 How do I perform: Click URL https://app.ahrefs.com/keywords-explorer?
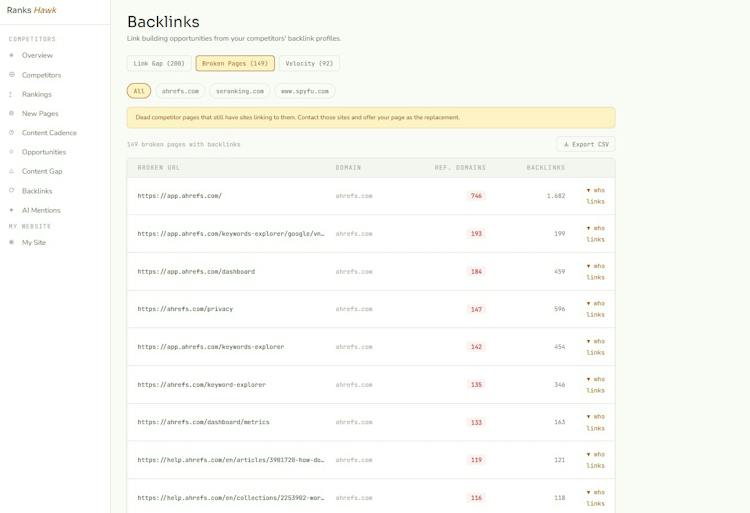tap(210, 347)
